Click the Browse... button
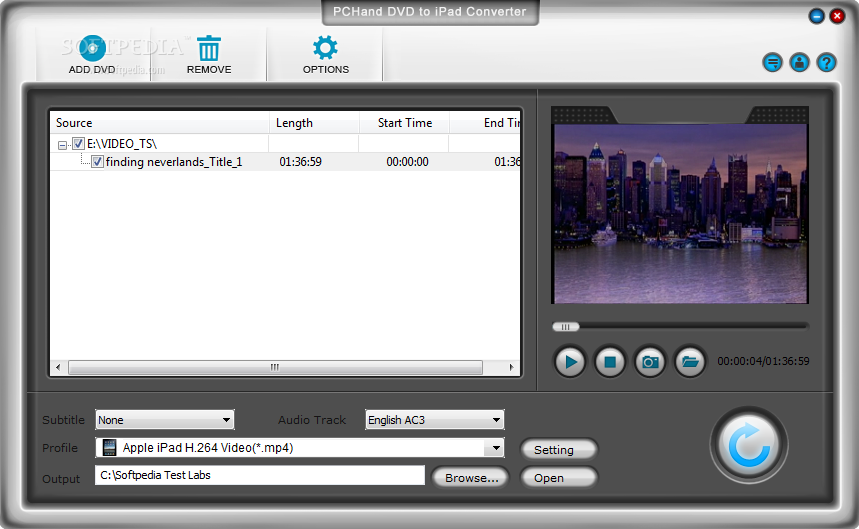Screen dimensions: 859x529 pyautogui.click(x=470, y=478)
